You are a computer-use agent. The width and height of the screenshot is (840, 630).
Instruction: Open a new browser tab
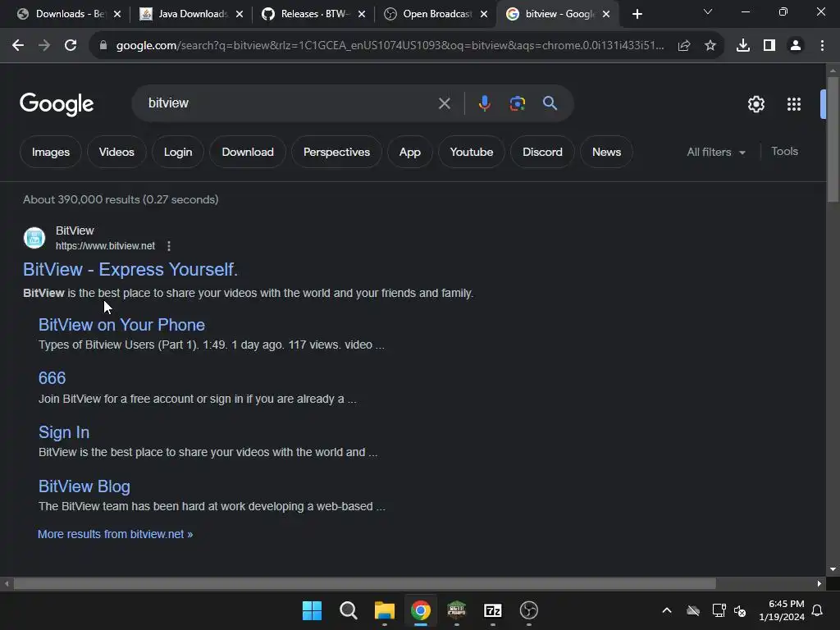637,14
